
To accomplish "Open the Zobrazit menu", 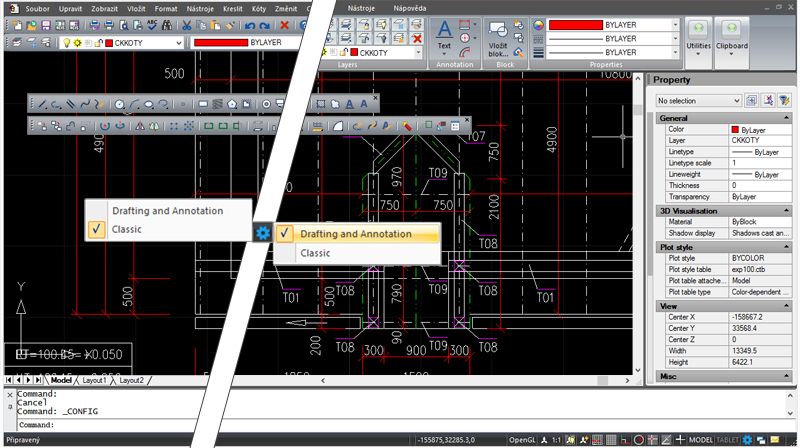I will point(105,9).
